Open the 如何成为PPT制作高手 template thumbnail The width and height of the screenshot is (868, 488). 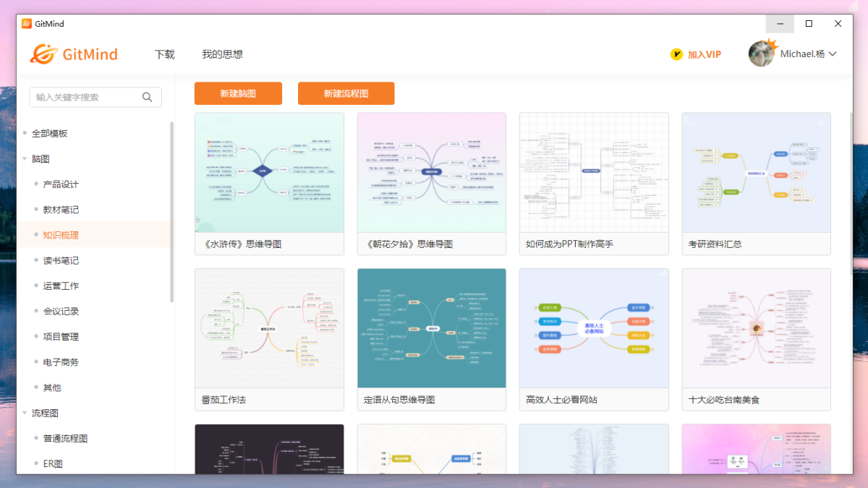[x=594, y=173]
